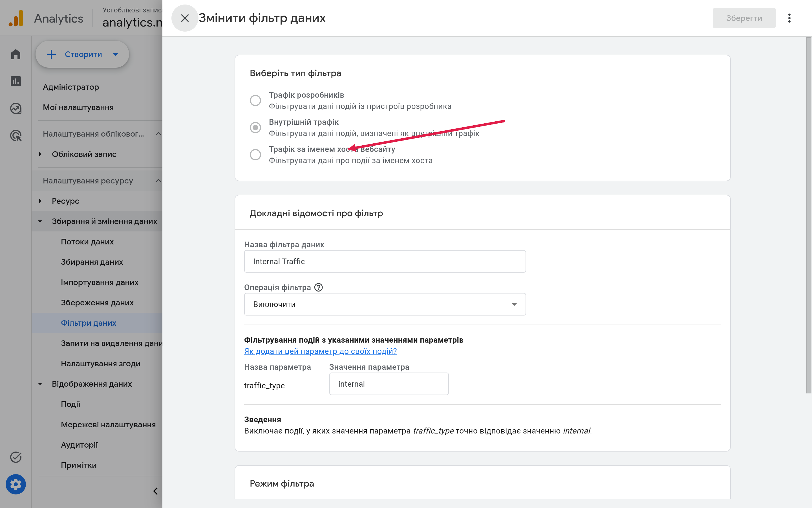This screenshot has height=508, width=812.
Task: Select Трафік за іменем хоста вебсайту radio
Action: click(255, 155)
